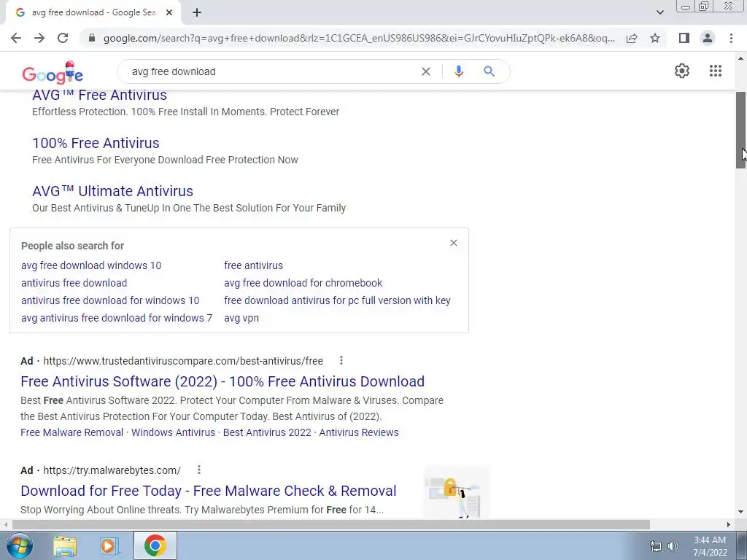Image resolution: width=747 pixels, height=560 pixels.
Task: Search the 'avg vpn' suggestion
Action: point(241,318)
